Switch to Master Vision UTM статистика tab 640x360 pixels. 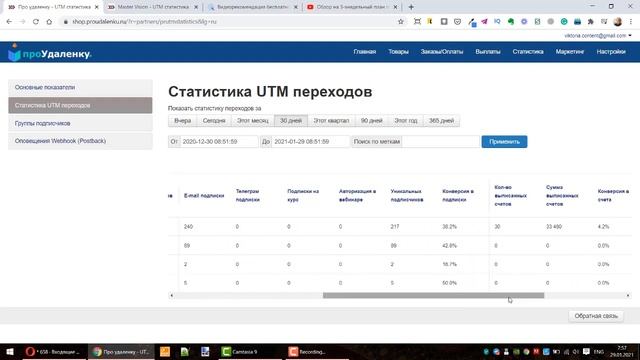pos(153,7)
